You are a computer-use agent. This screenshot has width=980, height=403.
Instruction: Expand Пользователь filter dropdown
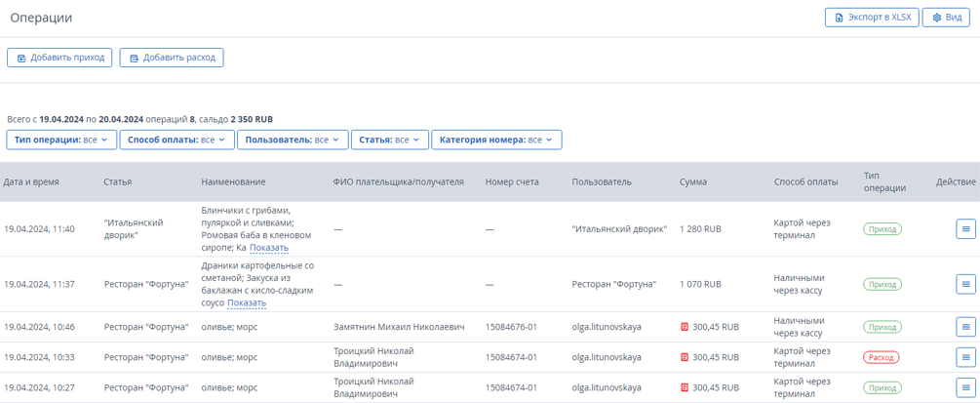pos(293,140)
